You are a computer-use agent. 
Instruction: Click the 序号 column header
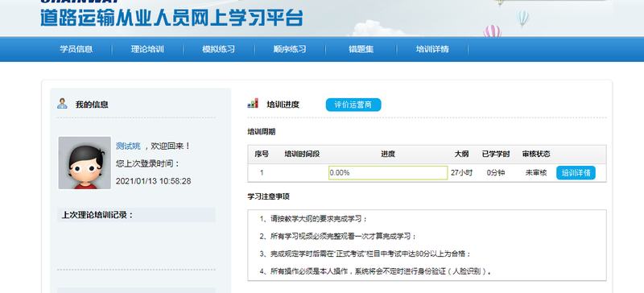tap(262, 154)
